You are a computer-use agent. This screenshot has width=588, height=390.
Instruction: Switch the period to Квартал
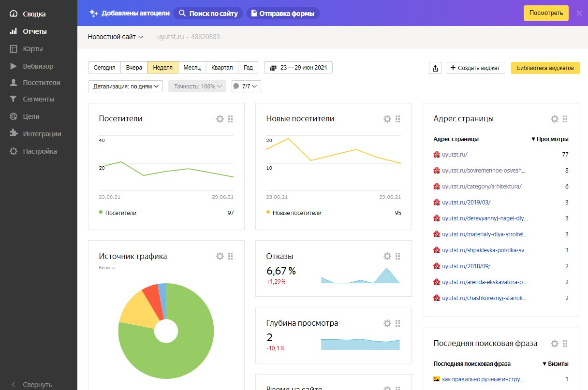click(x=222, y=68)
